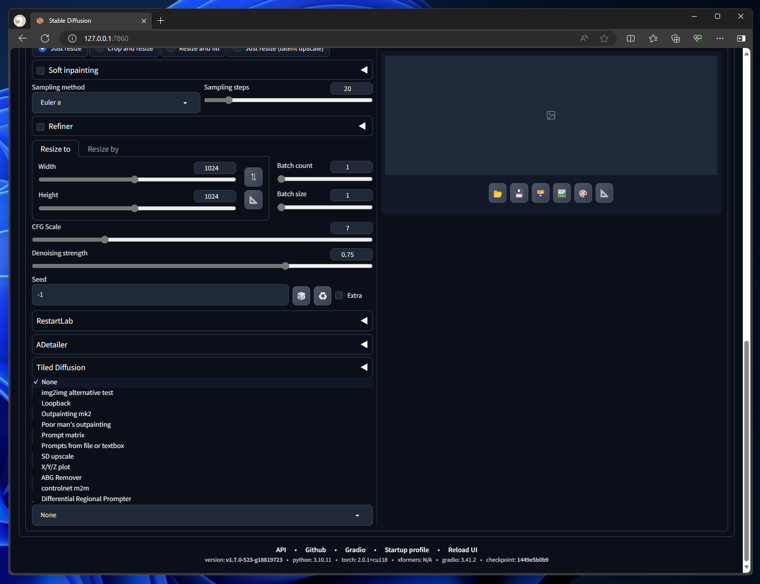This screenshot has width=760, height=584.
Task: Click the zip archive save icon
Action: pos(540,193)
